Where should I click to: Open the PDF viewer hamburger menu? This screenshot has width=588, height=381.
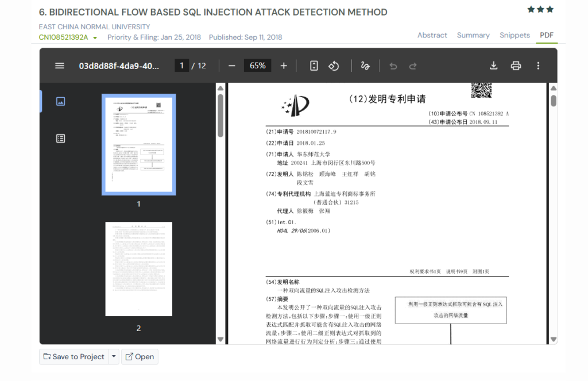(x=60, y=66)
